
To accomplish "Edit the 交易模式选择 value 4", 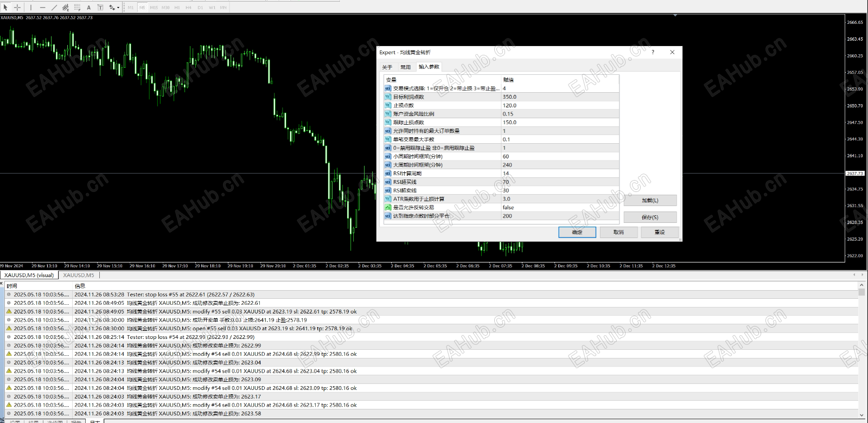I will point(560,88).
